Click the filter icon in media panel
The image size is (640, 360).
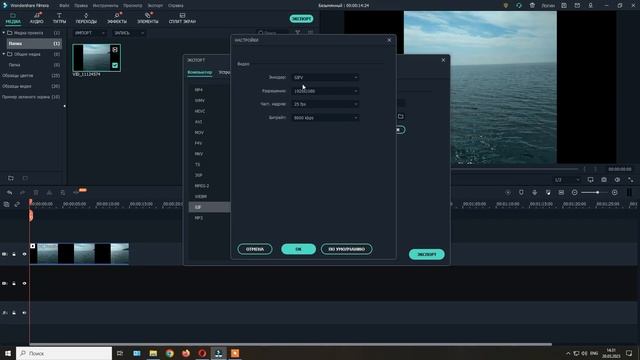pyautogui.click(x=298, y=33)
